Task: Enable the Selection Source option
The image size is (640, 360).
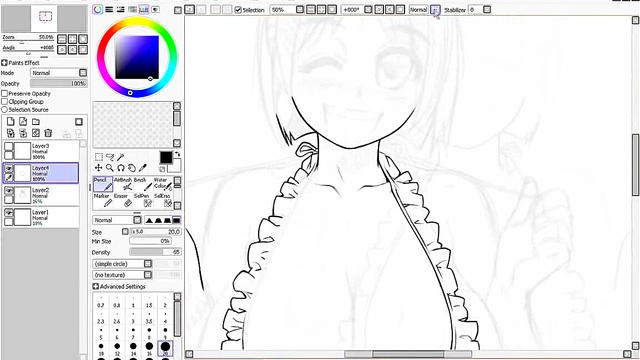Action: click(x=5, y=110)
